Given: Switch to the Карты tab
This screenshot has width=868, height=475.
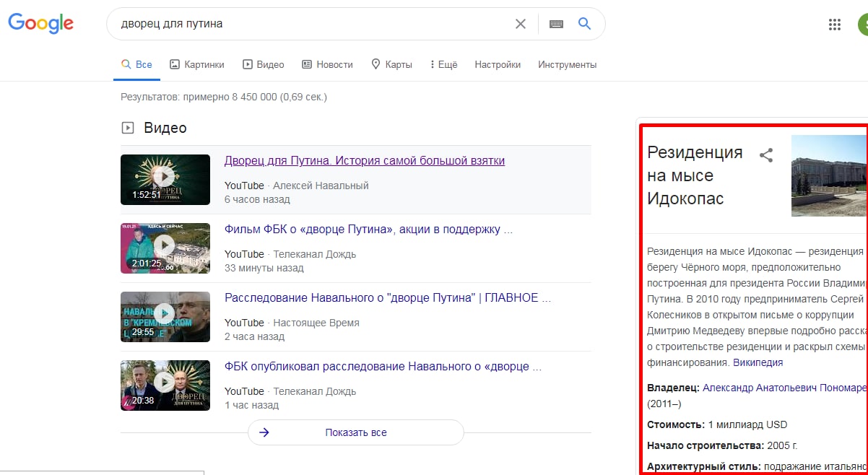Looking at the screenshot, I should 391,64.
